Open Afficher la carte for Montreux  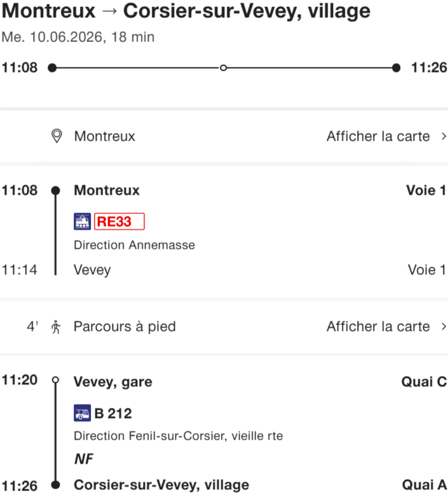pyautogui.click(x=378, y=136)
